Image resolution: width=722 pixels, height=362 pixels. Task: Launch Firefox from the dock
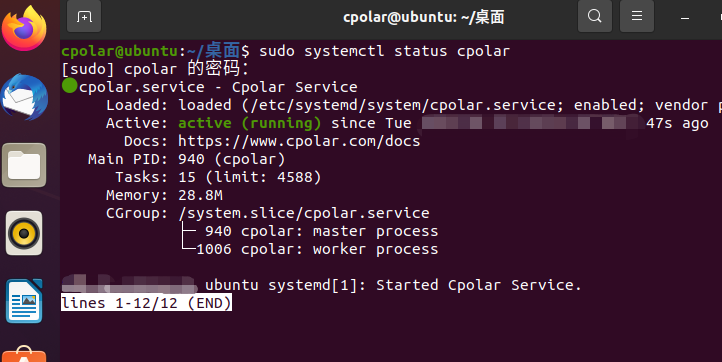[24, 29]
